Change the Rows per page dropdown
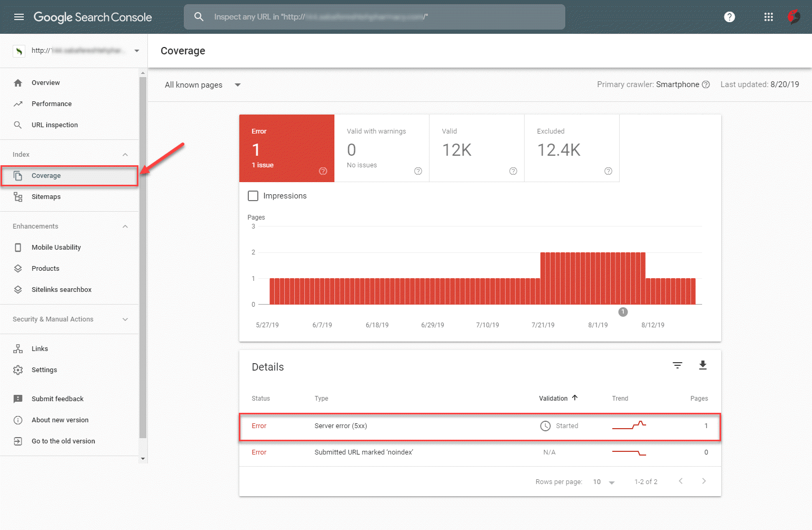The width and height of the screenshot is (812, 530). click(604, 482)
